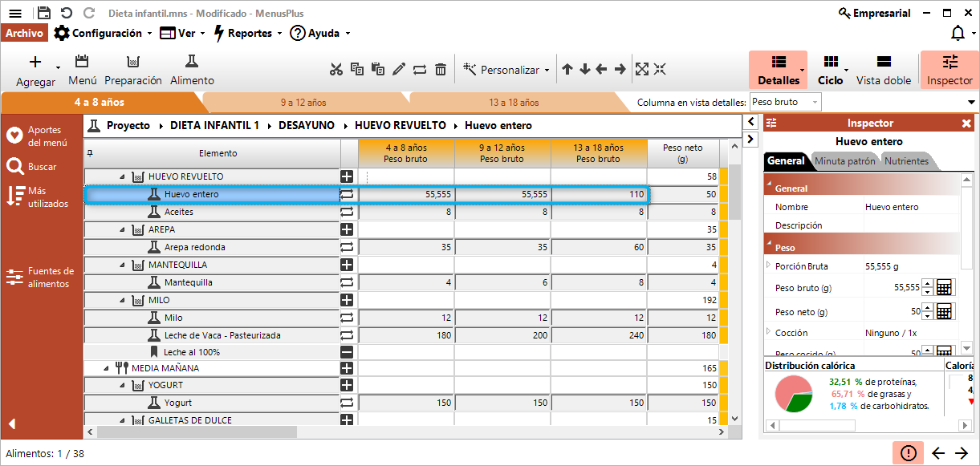Collapse the HUEVO REVUELTO tree node
This screenshot has height=466, width=980.
pyautogui.click(x=123, y=176)
